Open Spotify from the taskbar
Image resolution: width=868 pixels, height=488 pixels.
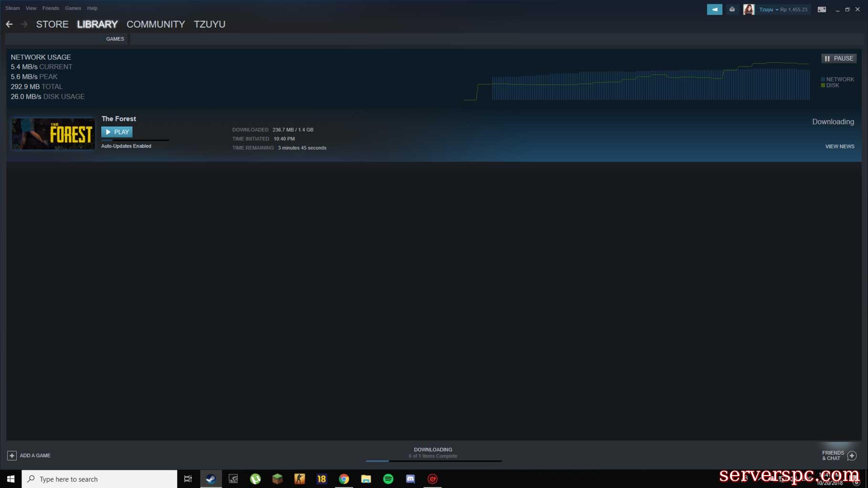coord(388,479)
